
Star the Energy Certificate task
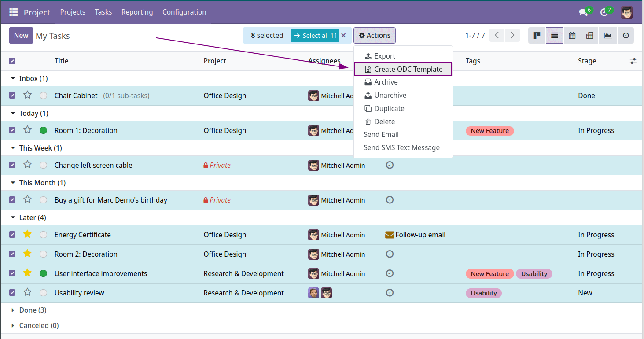27,235
